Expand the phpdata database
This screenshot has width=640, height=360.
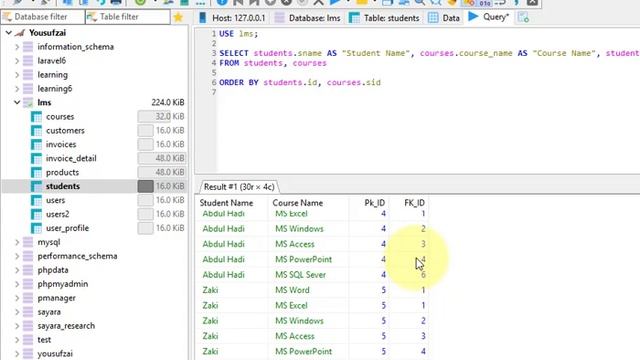pos(17,270)
